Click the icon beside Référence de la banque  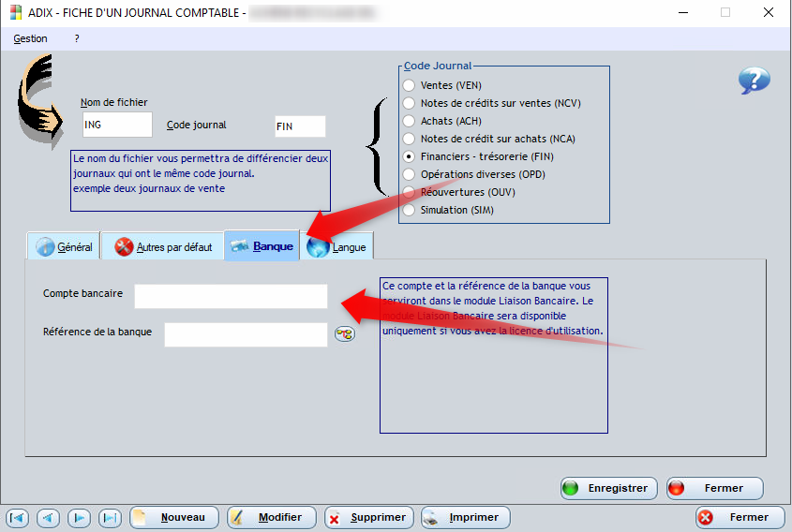tap(345, 334)
